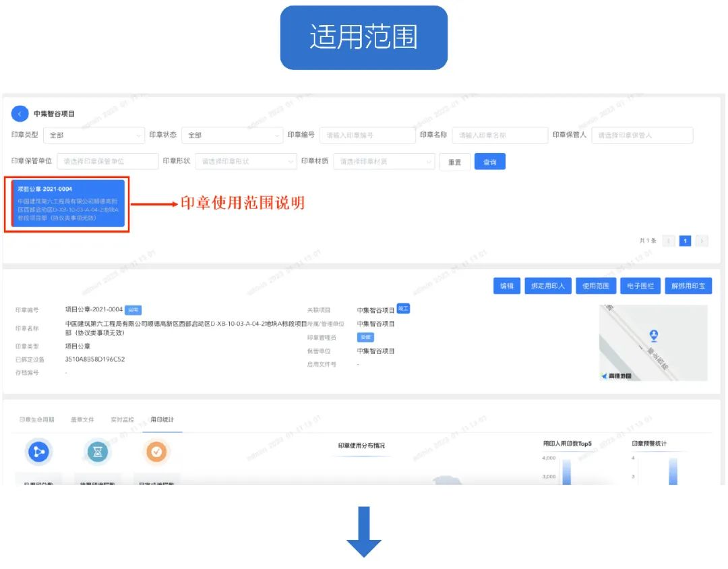Open the 印章保管单位 selector
The height and width of the screenshot is (569, 728).
coord(108,161)
